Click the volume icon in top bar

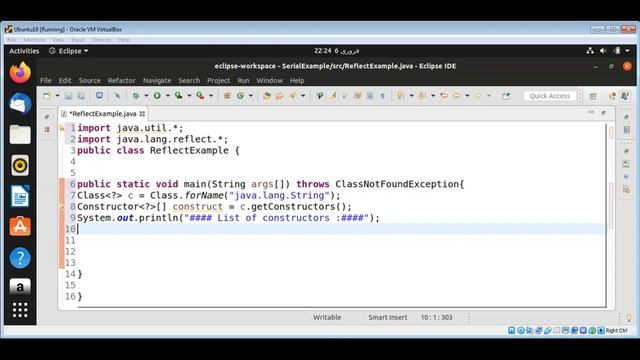coord(603,51)
